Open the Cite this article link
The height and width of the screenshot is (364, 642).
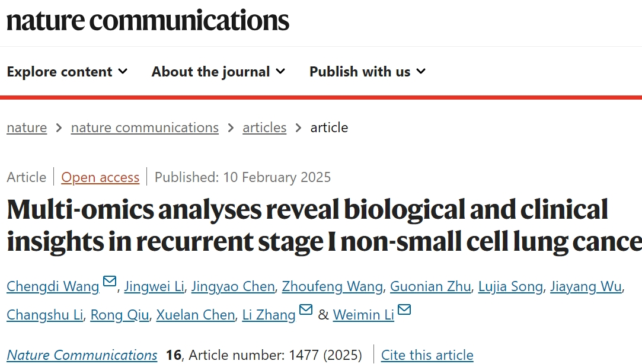pyautogui.click(x=427, y=355)
